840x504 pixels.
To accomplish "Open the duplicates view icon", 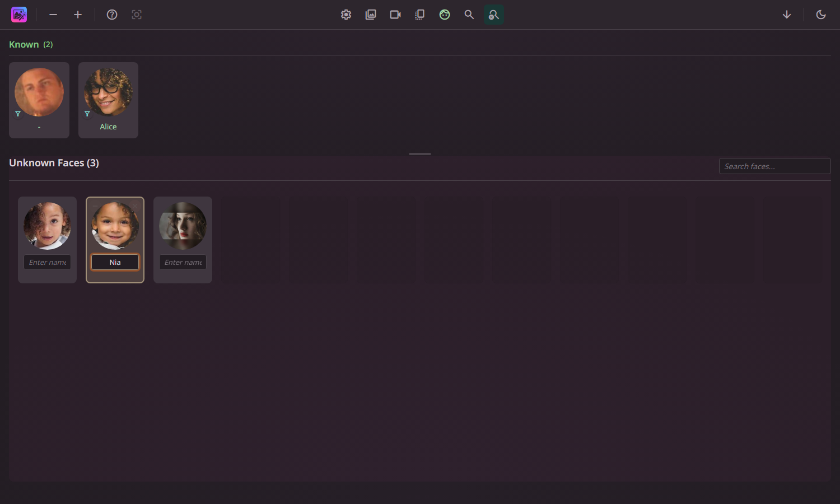I will [x=419, y=15].
